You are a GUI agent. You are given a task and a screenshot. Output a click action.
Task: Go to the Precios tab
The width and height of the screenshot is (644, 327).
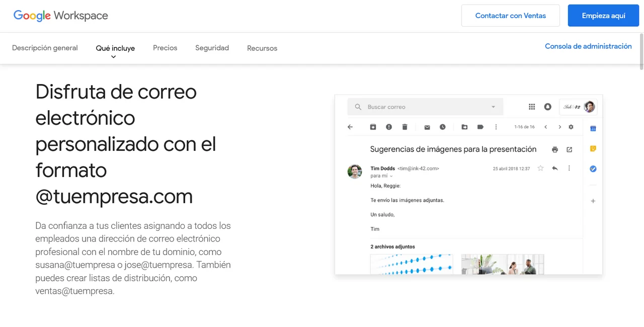[165, 48]
